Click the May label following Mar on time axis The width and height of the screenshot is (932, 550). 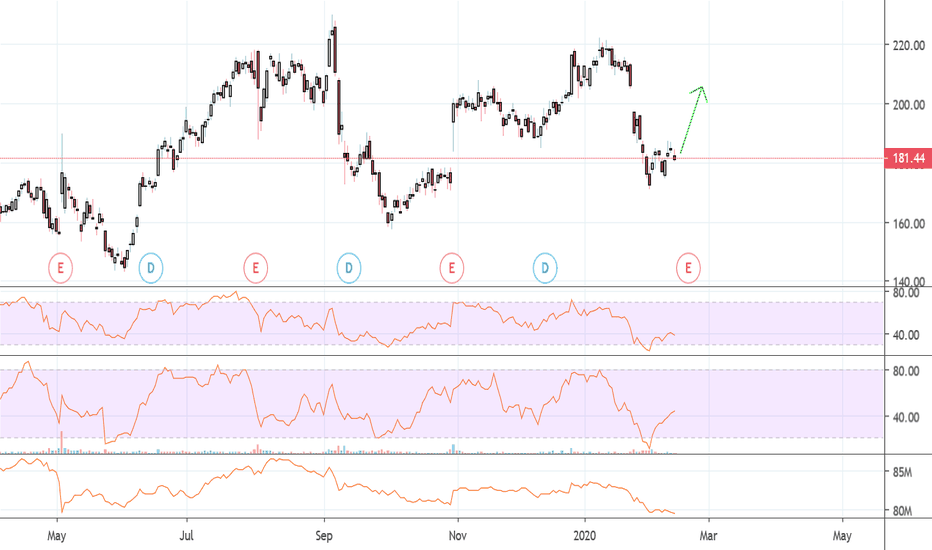842,536
